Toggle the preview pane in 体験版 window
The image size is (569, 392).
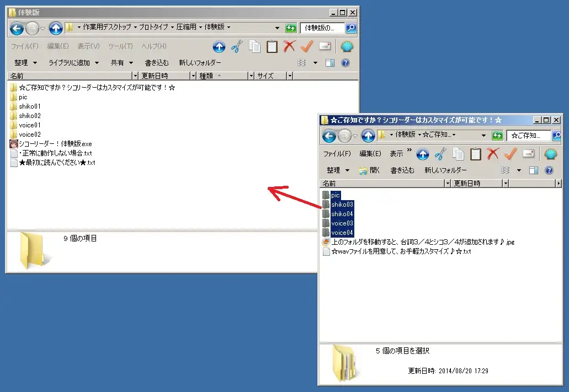pos(330,63)
